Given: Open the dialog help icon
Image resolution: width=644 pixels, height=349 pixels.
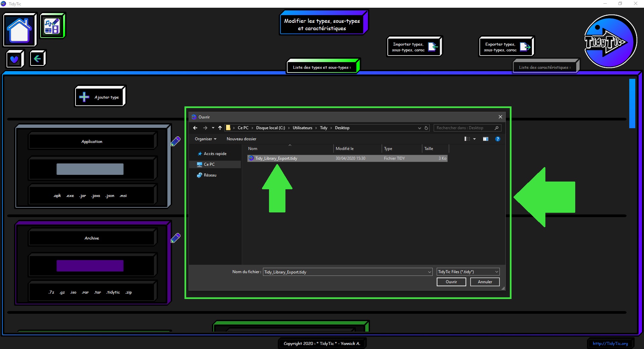Looking at the screenshot, I should (x=498, y=139).
